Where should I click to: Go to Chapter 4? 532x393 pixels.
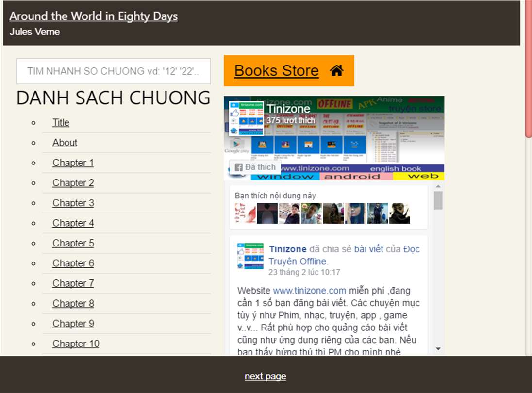click(73, 223)
